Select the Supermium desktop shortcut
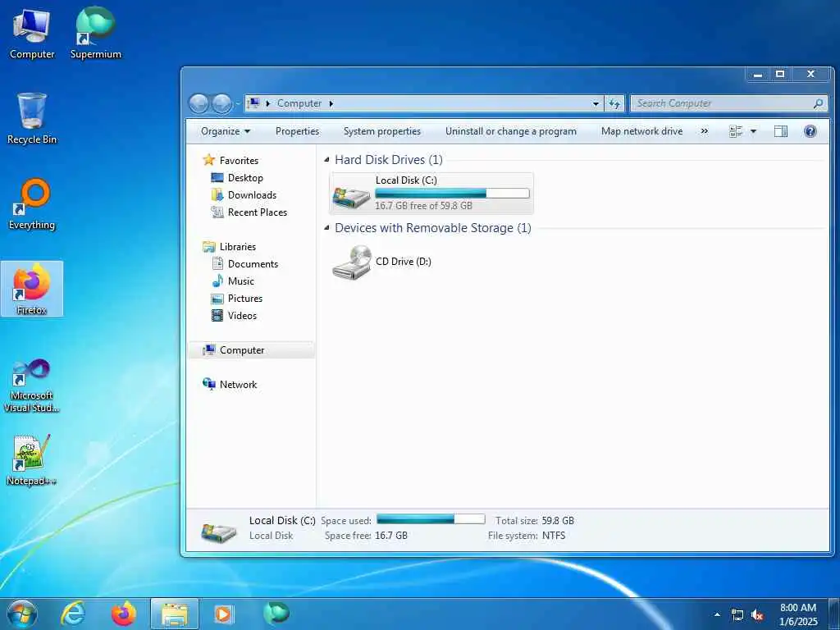The width and height of the screenshot is (840, 630). click(95, 33)
